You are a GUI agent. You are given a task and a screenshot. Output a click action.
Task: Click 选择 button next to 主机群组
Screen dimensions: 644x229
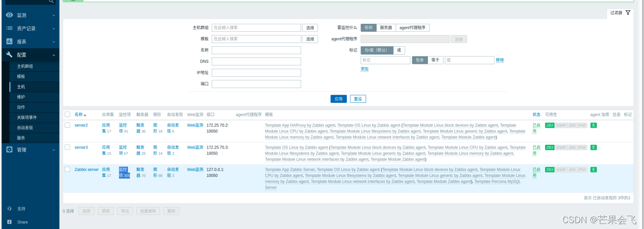click(310, 28)
